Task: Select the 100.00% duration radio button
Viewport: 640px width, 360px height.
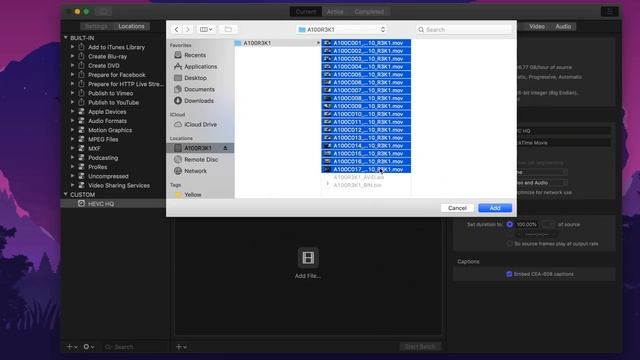Action: point(509,224)
